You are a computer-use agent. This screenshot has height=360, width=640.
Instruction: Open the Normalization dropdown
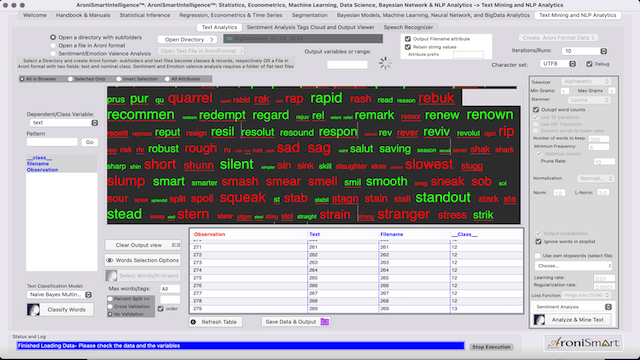[596, 178]
